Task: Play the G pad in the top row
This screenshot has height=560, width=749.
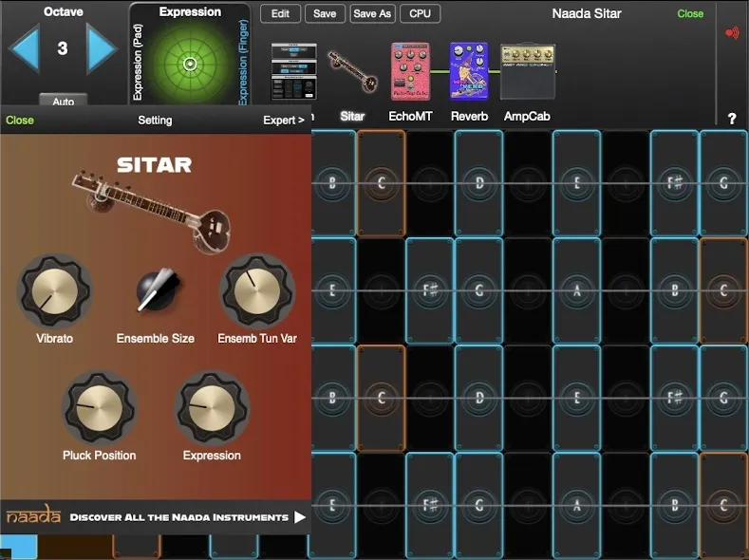Action: 723,183
